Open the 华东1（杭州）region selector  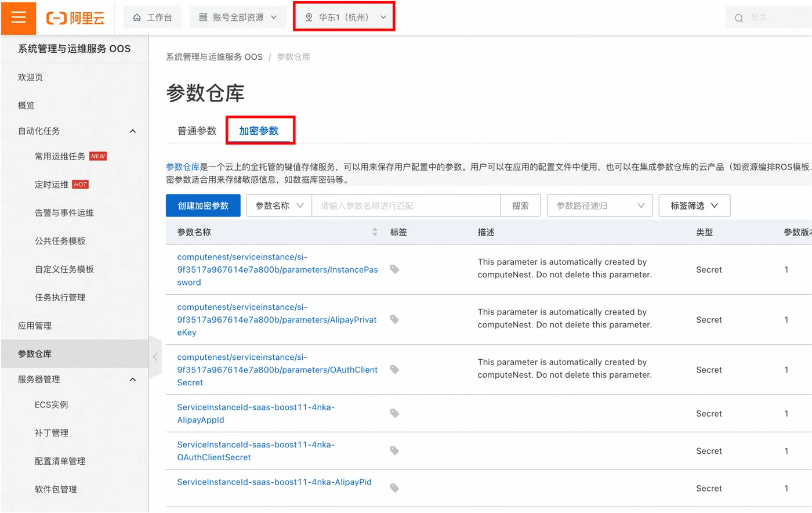pos(345,17)
